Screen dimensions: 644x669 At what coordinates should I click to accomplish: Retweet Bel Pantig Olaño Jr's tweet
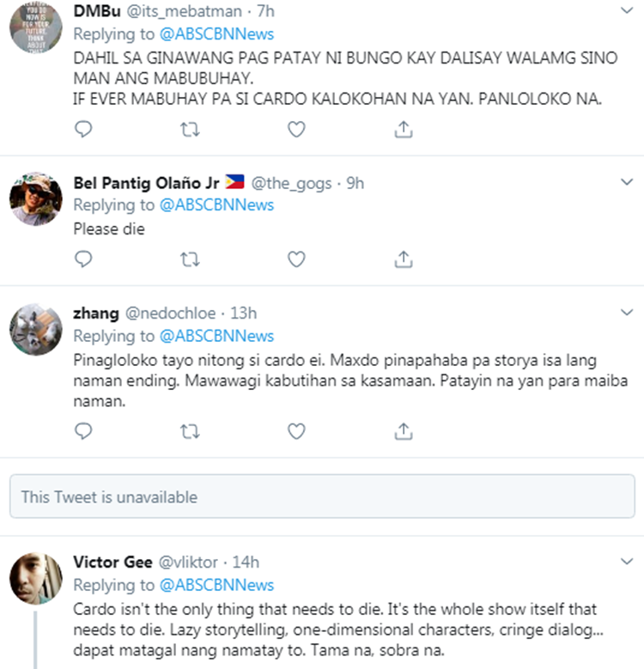pyautogui.click(x=190, y=258)
